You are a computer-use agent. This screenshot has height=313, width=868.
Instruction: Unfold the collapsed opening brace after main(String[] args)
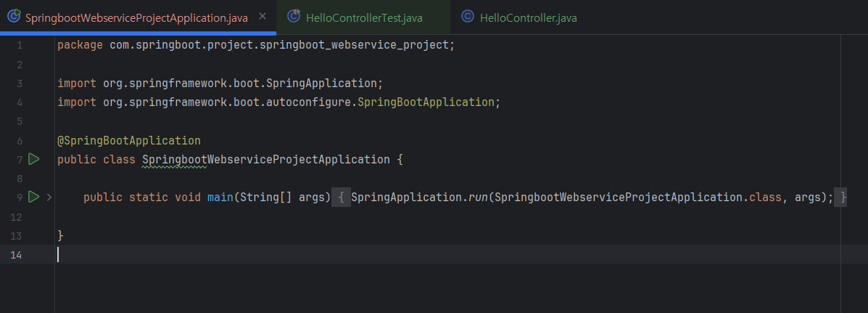click(340, 198)
